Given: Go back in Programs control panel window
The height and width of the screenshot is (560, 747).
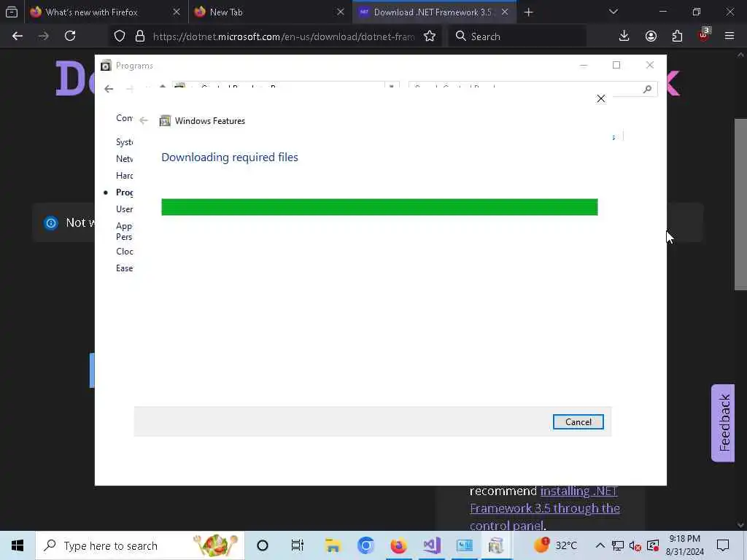Looking at the screenshot, I should pyautogui.click(x=109, y=89).
